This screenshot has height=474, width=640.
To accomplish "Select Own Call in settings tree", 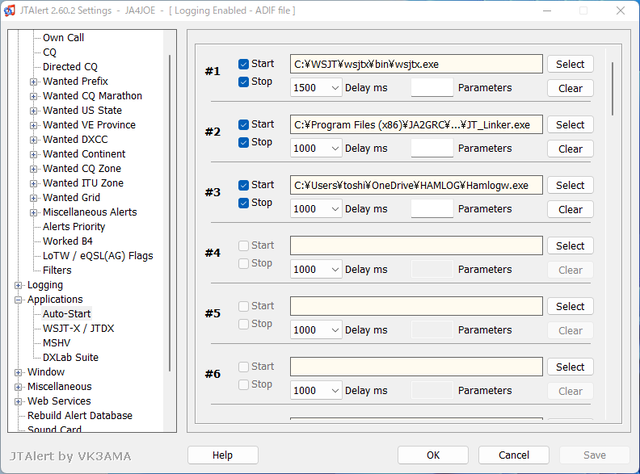I will pos(63,38).
